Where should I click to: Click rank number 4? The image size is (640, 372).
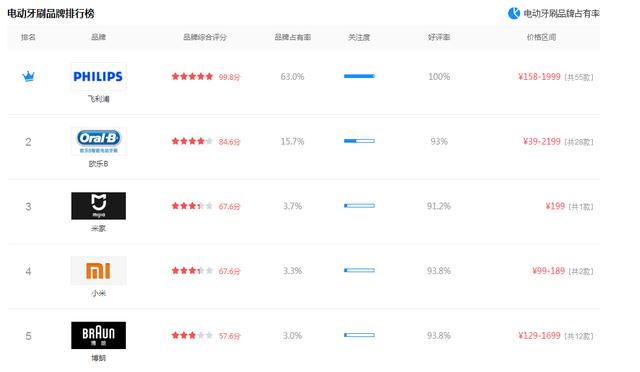tap(28, 271)
